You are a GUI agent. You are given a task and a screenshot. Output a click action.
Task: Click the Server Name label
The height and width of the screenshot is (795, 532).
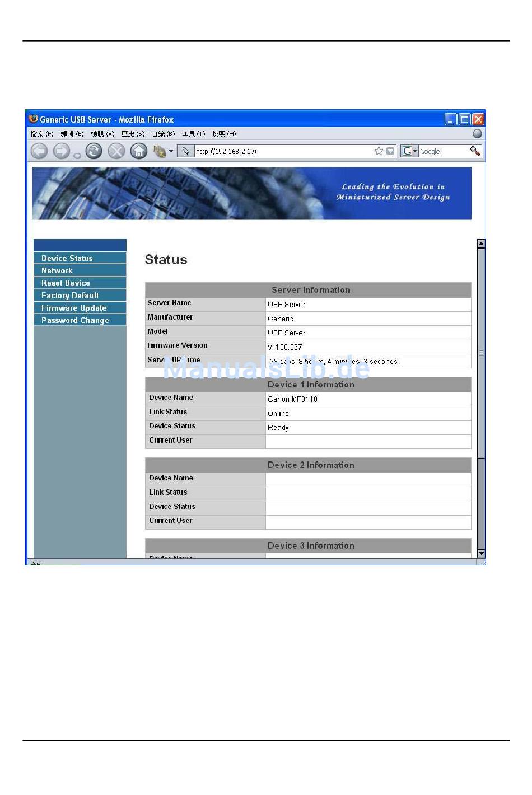click(x=169, y=303)
